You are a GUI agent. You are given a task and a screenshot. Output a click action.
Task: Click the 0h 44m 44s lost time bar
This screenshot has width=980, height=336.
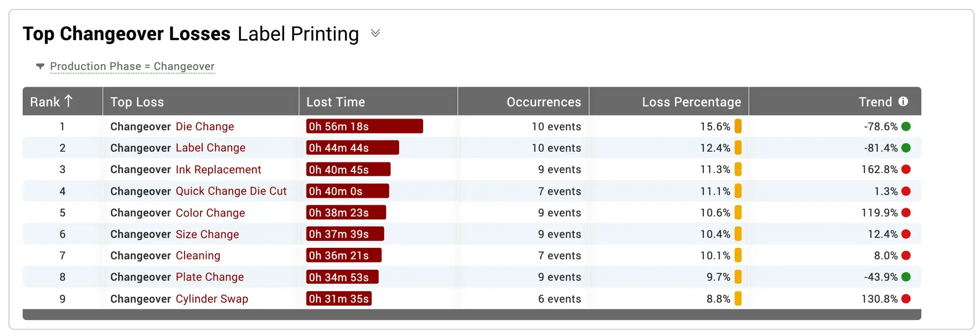(353, 147)
